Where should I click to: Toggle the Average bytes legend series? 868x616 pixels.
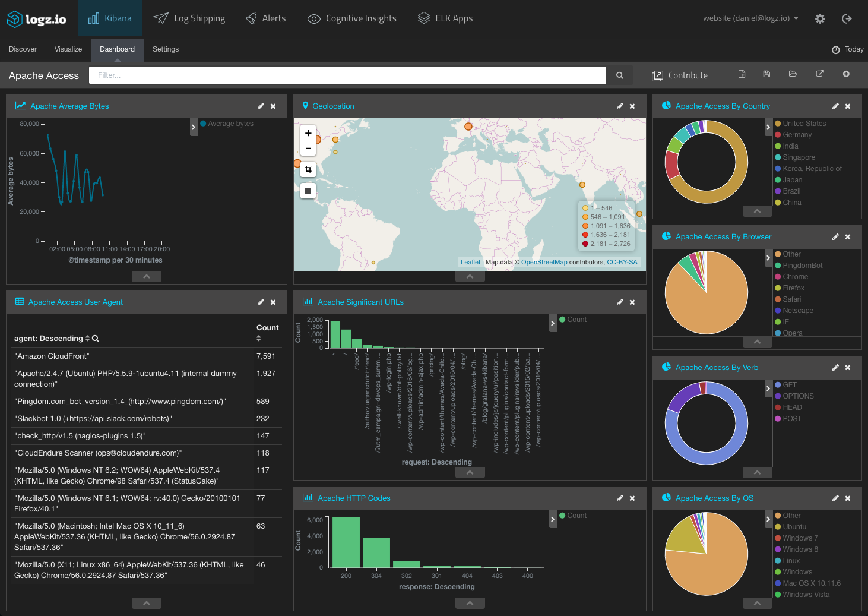(x=227, y=124)
